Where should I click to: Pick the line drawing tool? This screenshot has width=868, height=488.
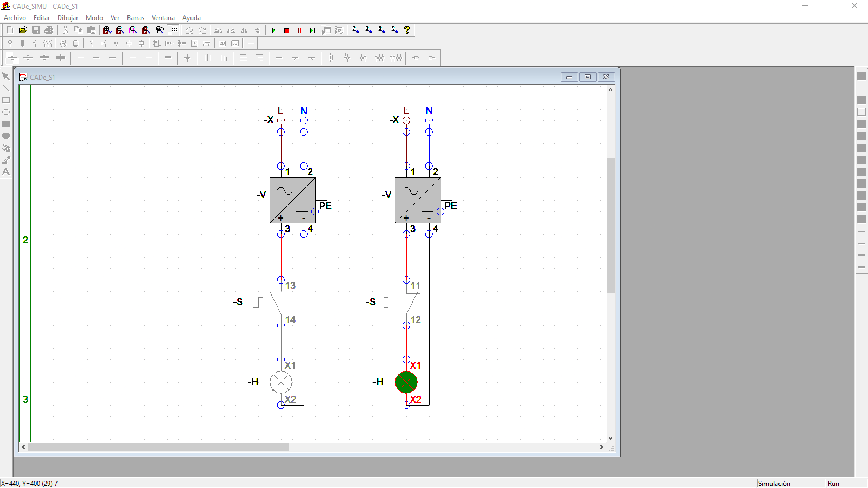(x=6, y=88)
